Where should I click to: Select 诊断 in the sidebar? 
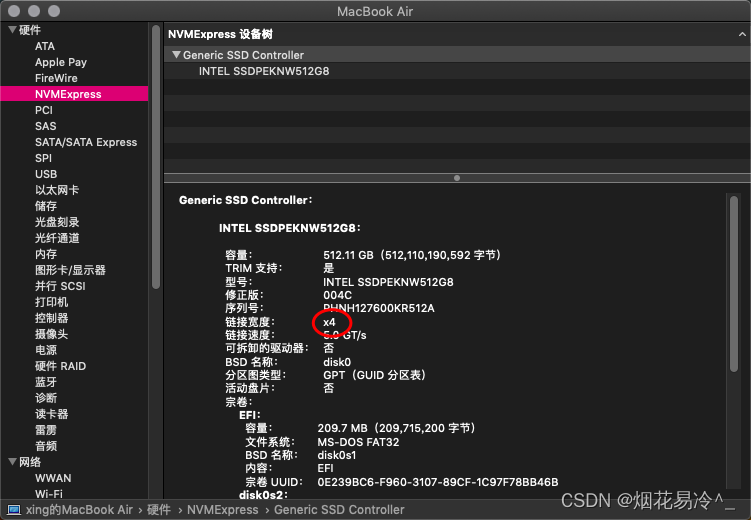[x=46, y=398]
